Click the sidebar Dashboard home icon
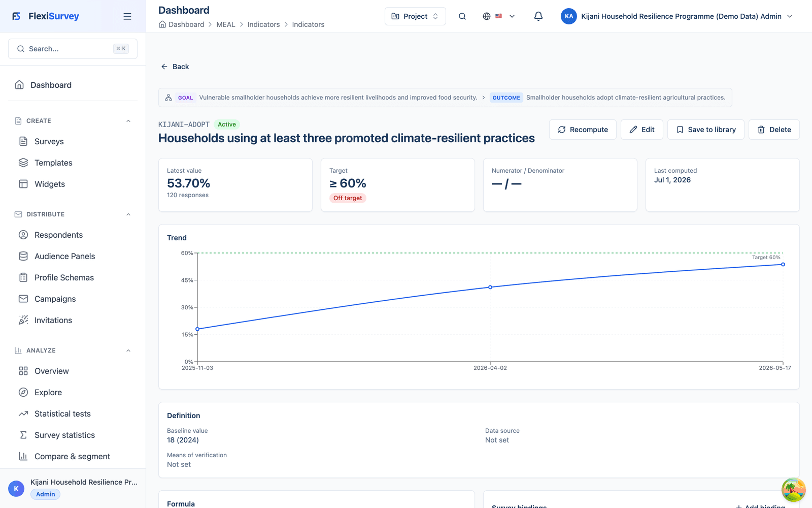 click(19, 85)
